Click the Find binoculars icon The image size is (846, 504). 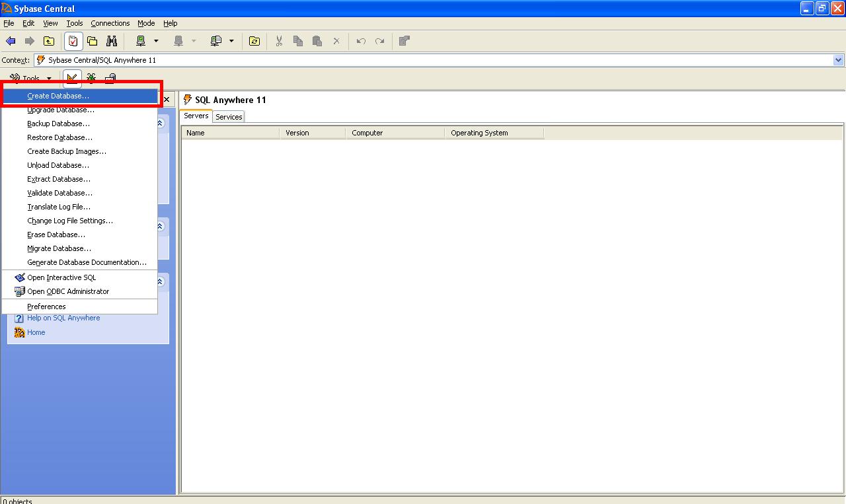point(112,40)
